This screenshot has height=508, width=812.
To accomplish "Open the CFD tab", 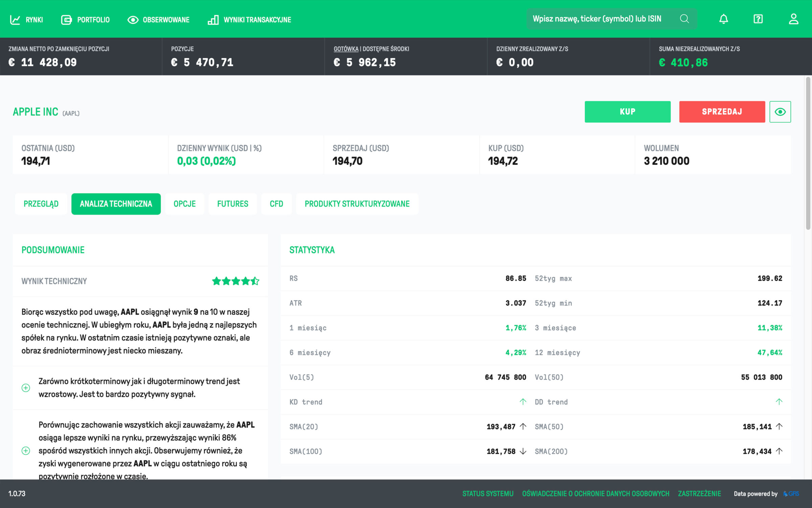I will (x=276, y=204).
